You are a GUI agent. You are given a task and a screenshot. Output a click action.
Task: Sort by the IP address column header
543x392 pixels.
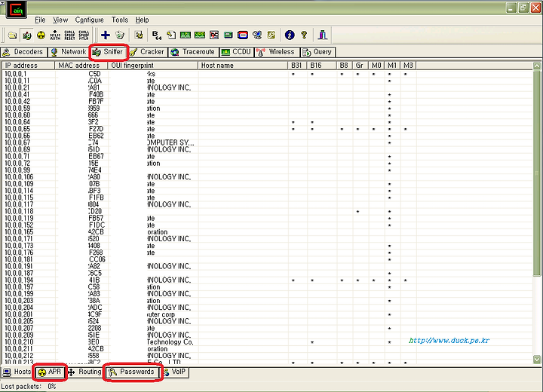[x=29, y=66]
